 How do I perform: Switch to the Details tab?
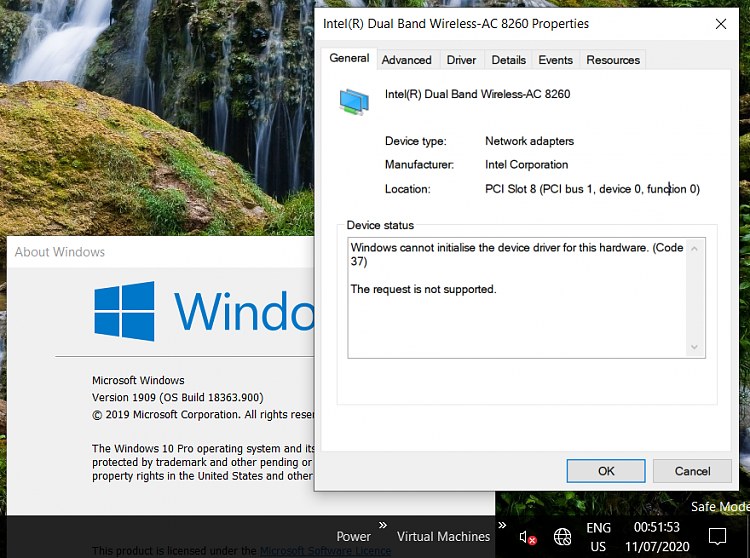[x=508, y=60]
